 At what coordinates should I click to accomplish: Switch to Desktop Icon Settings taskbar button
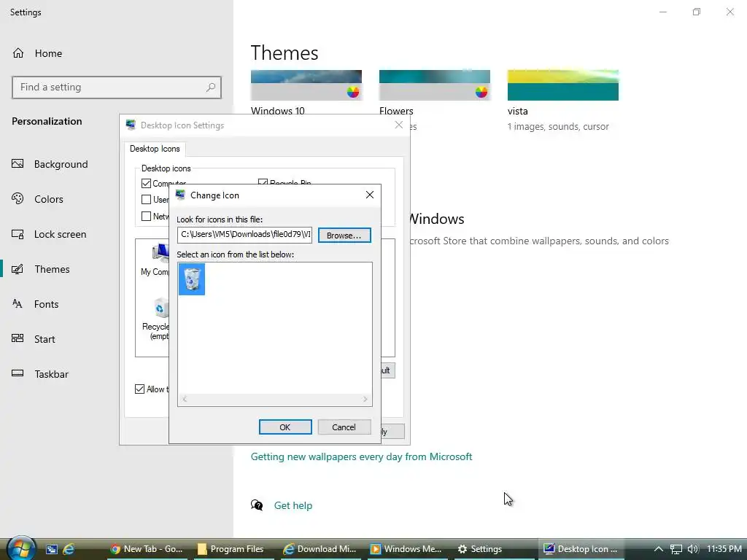pos(581,549)
